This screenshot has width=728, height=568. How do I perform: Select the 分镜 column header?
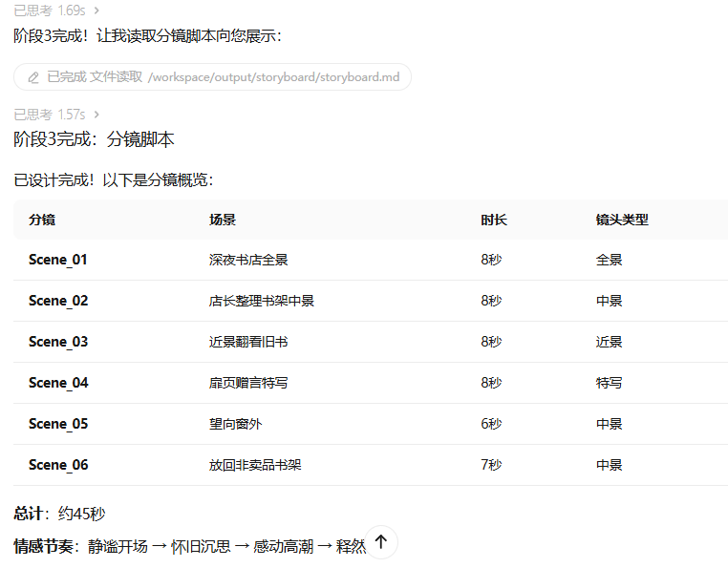coord(42,220)
